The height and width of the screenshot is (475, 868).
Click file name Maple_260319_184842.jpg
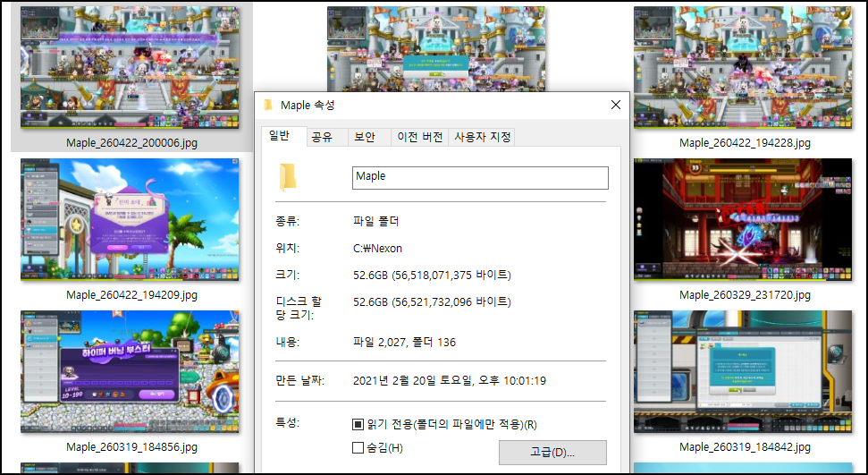(x=745, y=446)
